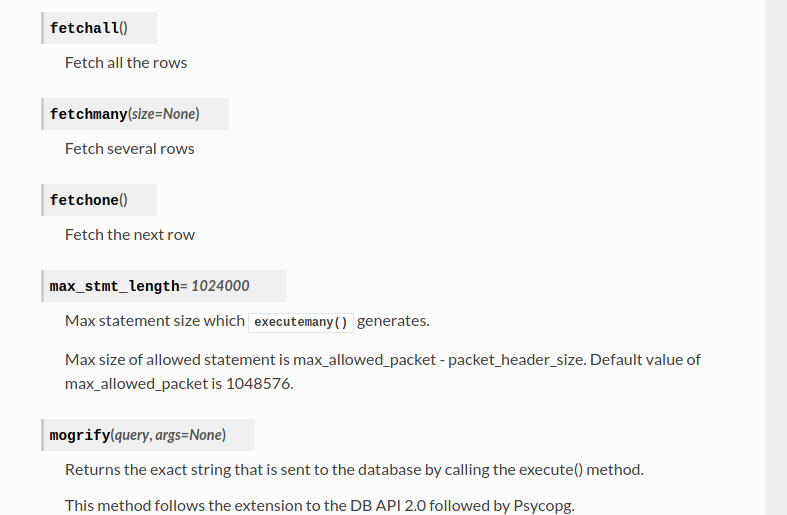787x515 pixels.
Task: Select the query, args=None parameters of mogrify
Action: tap(169, 435)
